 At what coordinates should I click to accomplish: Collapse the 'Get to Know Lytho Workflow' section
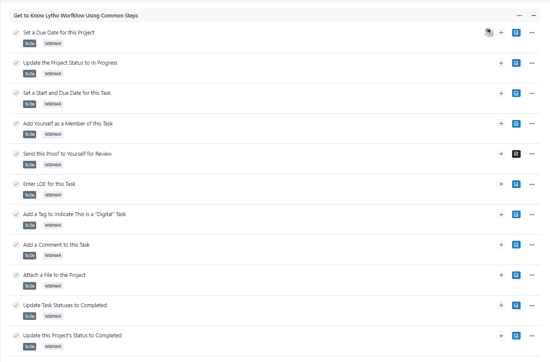pyautogui.click(x=534, y=15)
